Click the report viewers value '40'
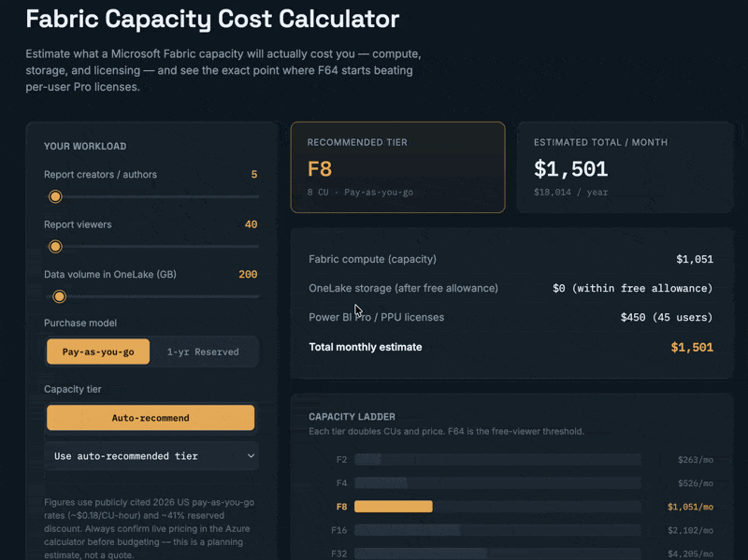The height and width of the screenshot is (560, 748). coord(251,224)
